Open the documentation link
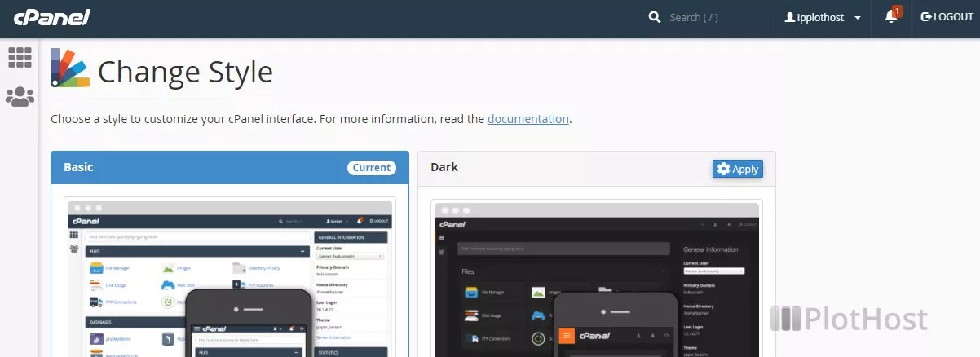 click(x=528, y=119)
